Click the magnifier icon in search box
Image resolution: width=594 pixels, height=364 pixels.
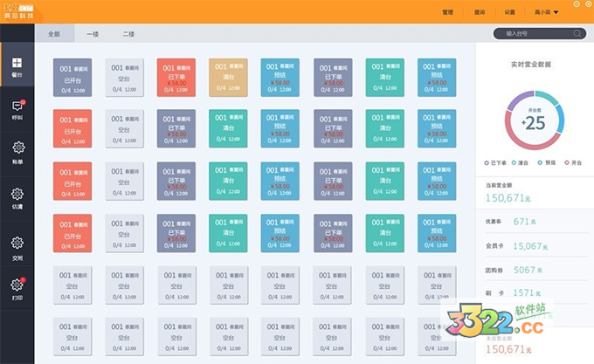tap(577, 34)
